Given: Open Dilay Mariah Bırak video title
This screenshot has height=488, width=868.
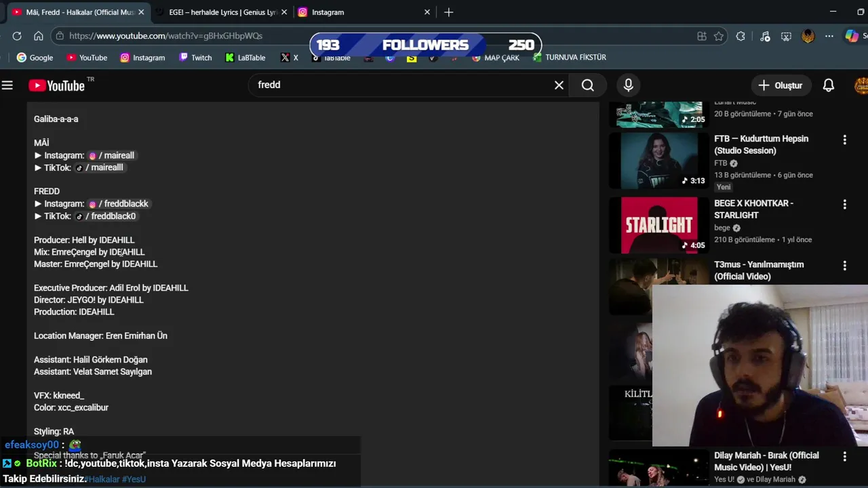Looking at the screenshot, I should pos(766,461).
